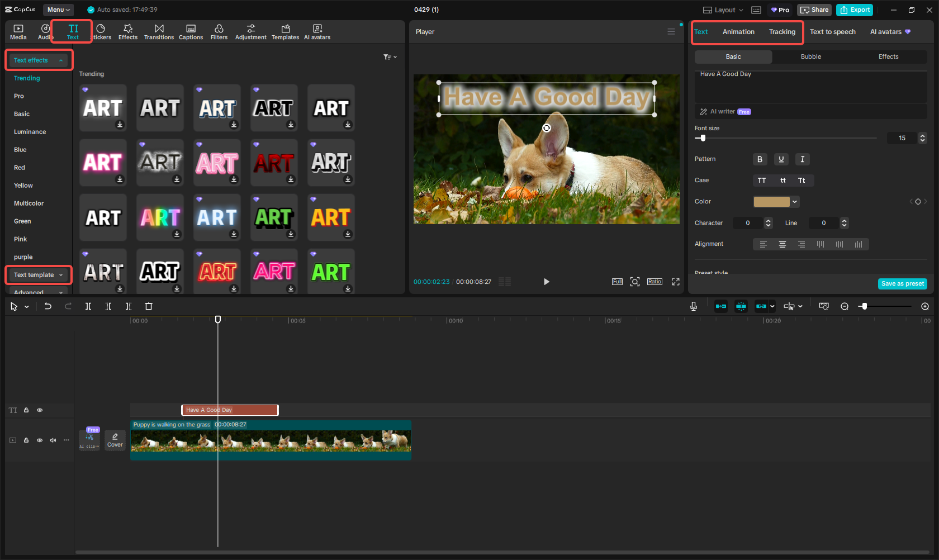939x560 pixels.
Task: Open the Transitions panel
Action: [x=159, y=32]
